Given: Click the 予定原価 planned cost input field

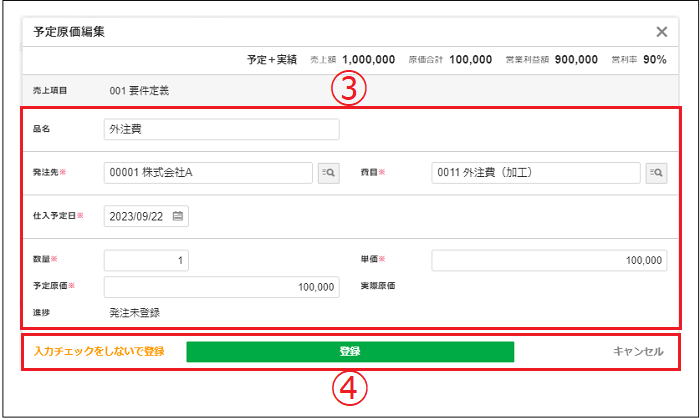Looking at the screenshot, I should click(x=221, y=287).
